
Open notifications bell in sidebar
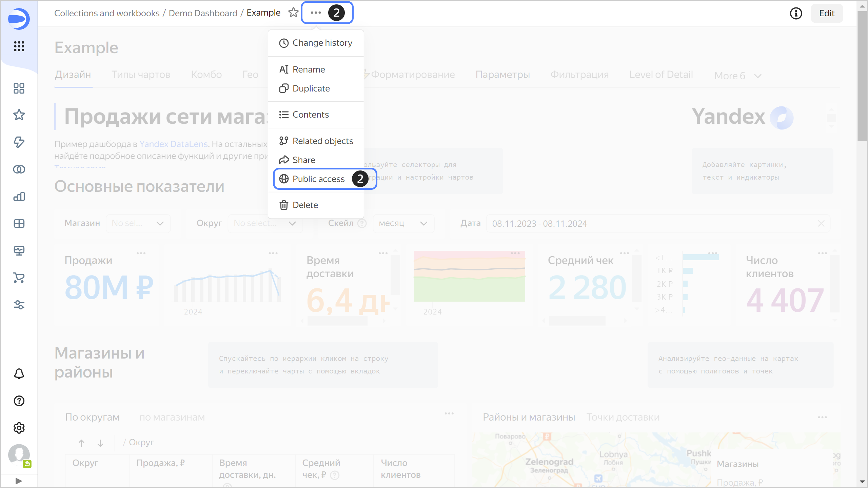pyautogui.click(x=19, y=374)
